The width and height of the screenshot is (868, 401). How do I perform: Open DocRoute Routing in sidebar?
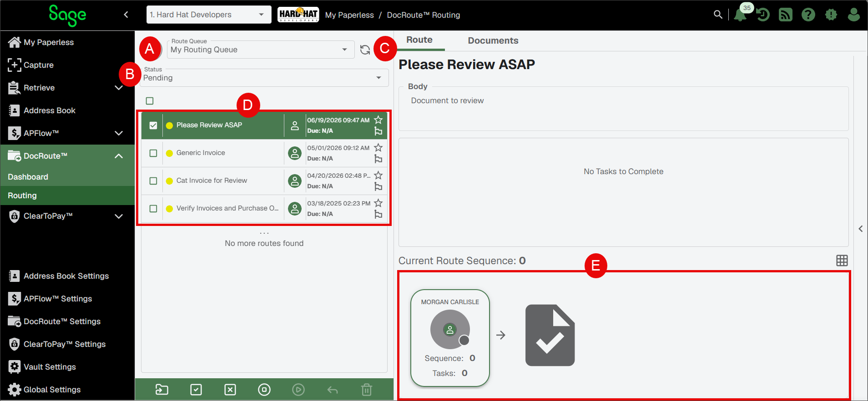pyautogui.click(x=67, y=195)
